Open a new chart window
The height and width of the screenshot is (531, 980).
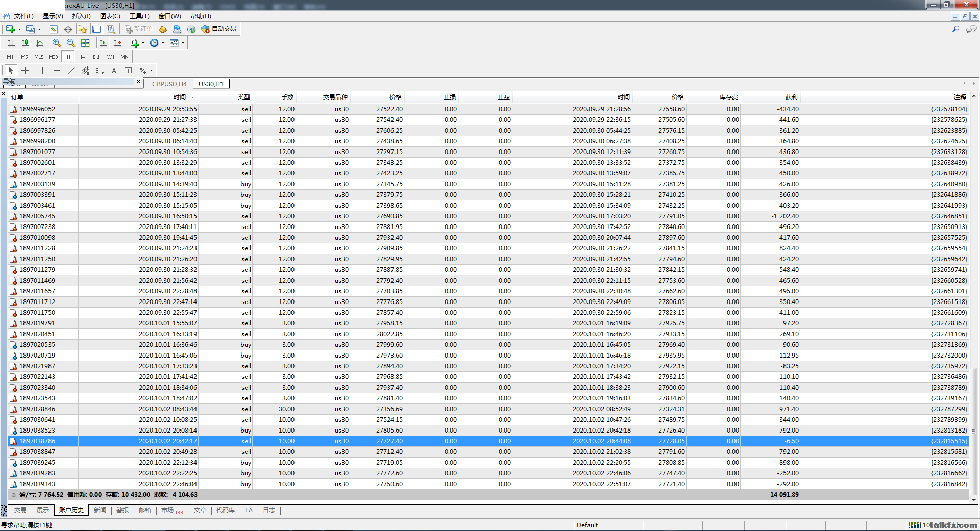coord(10,29)
